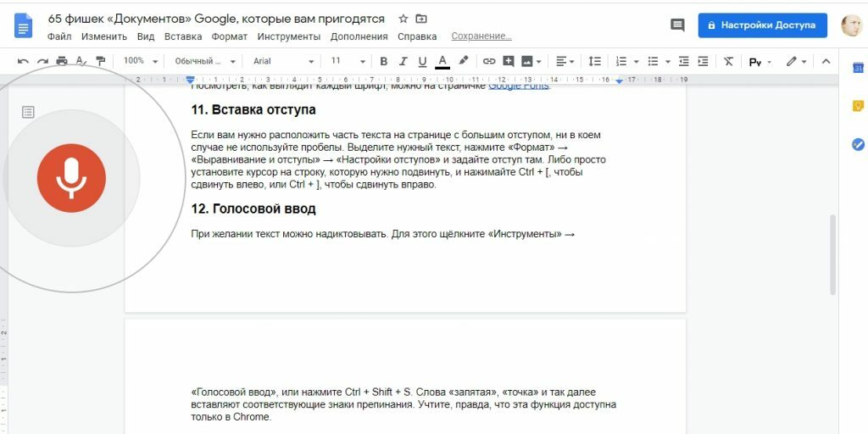
Task: Open the comment history icon
Action: point(677,25)
